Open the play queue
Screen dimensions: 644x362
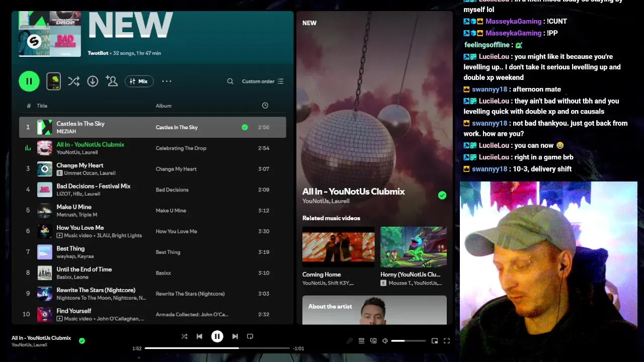(361, 341)
